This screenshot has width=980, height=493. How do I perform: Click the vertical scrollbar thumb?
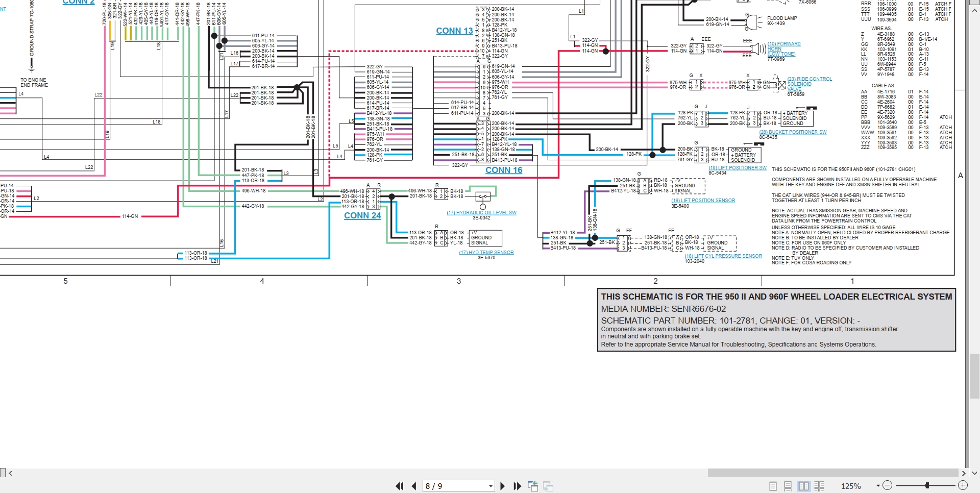974,377
